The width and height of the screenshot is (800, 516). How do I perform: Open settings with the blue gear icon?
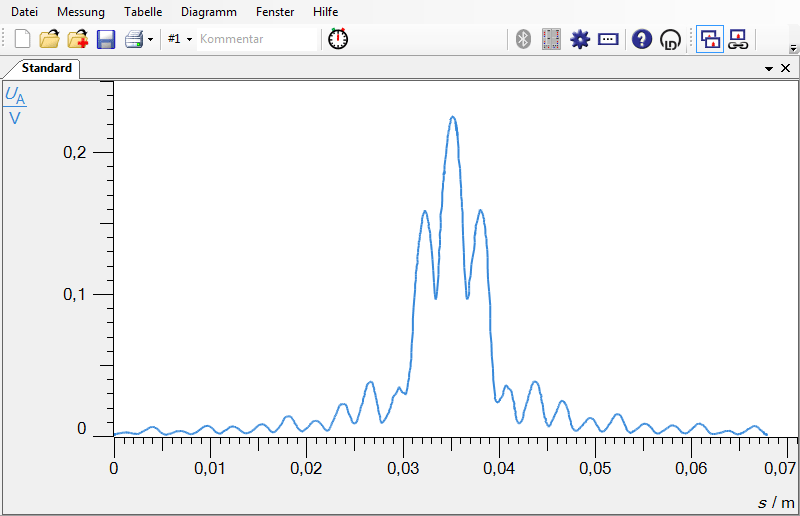pyautogui.click(x=580, y=39)
